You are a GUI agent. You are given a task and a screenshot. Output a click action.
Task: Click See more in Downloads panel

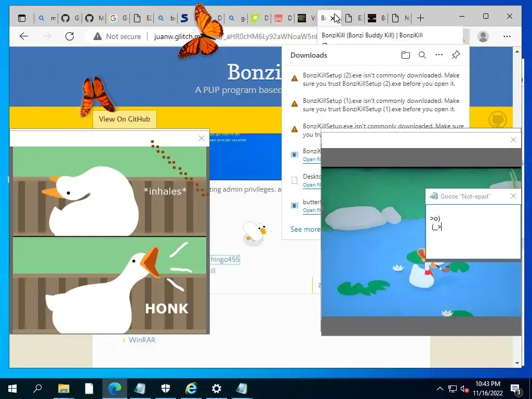click(x=305, y=229)
